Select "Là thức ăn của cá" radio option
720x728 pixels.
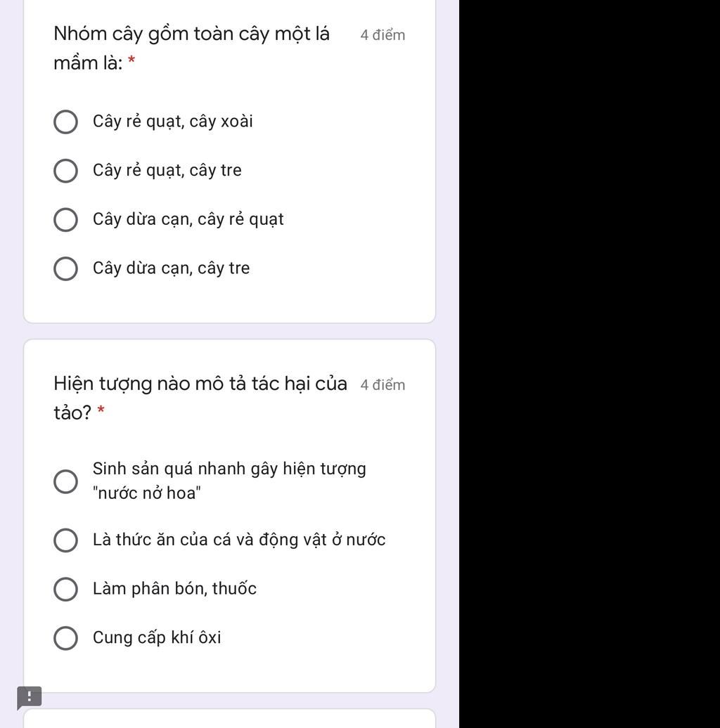point(66,540)
